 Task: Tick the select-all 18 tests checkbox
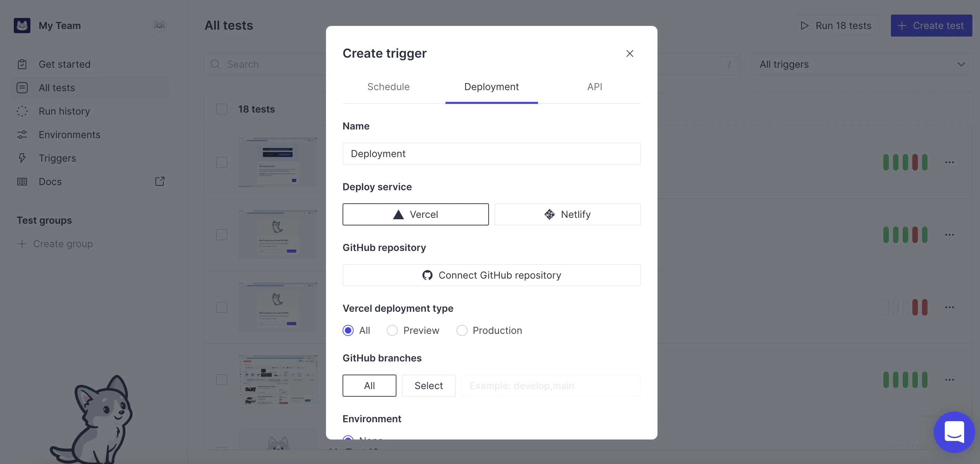pos(221,109)
